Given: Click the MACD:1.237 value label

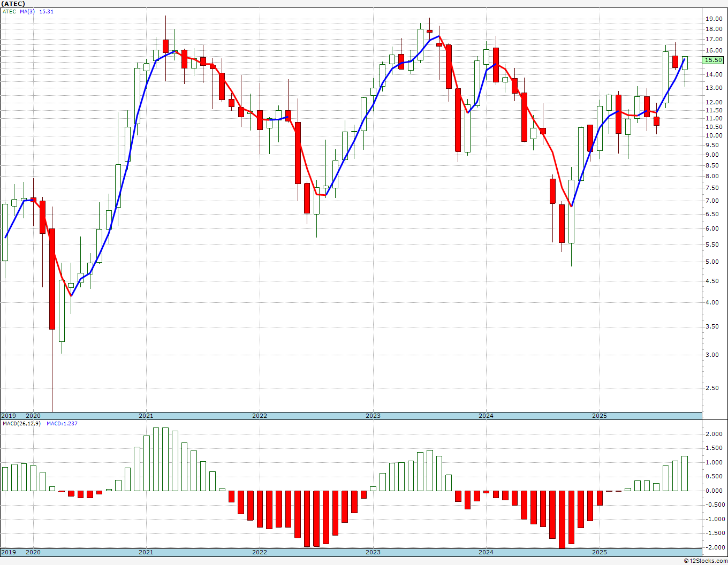Looking at the screenshot, I should [62, 423].
